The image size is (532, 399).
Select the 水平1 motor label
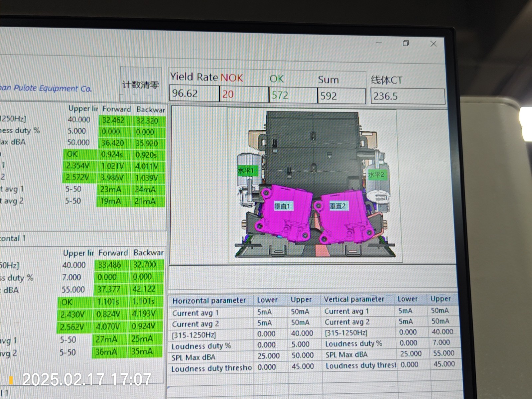[x=246, y=171]
